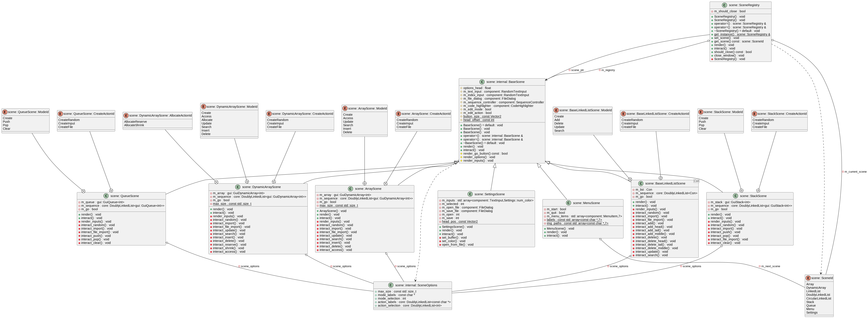This screenshot has width=868, height=318.
Task: Click the Con template parameter box
Action: click(x=696, y=181)
